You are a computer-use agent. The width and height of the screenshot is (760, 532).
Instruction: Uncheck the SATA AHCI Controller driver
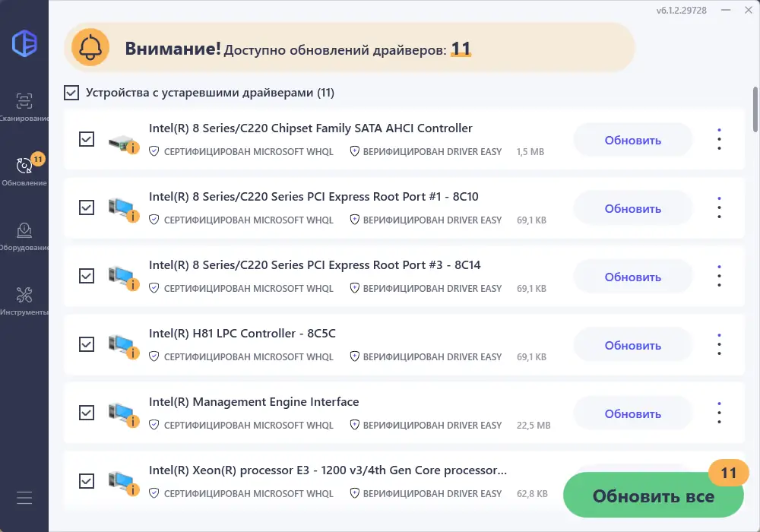[86, 139]
